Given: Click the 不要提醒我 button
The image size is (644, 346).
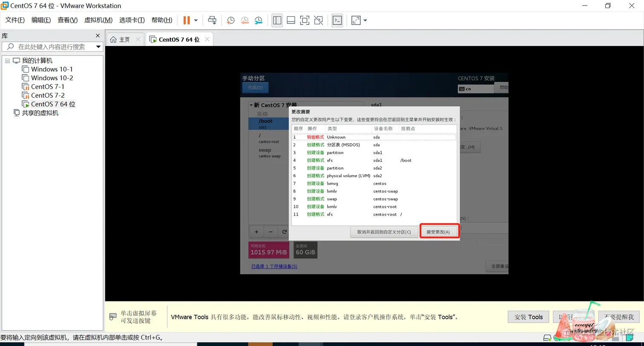Looking at the screenshot, I should 619,317.
